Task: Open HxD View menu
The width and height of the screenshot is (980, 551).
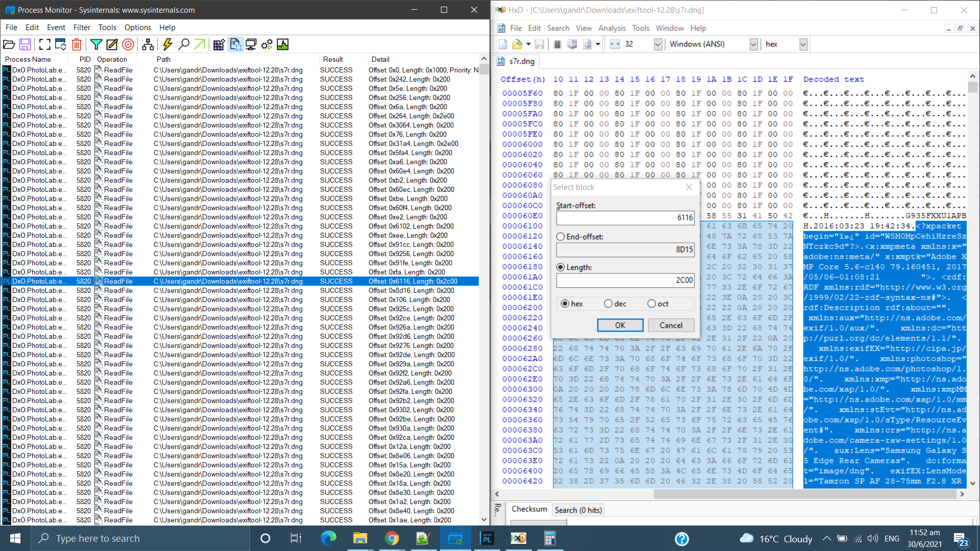Action: (583, 28)
